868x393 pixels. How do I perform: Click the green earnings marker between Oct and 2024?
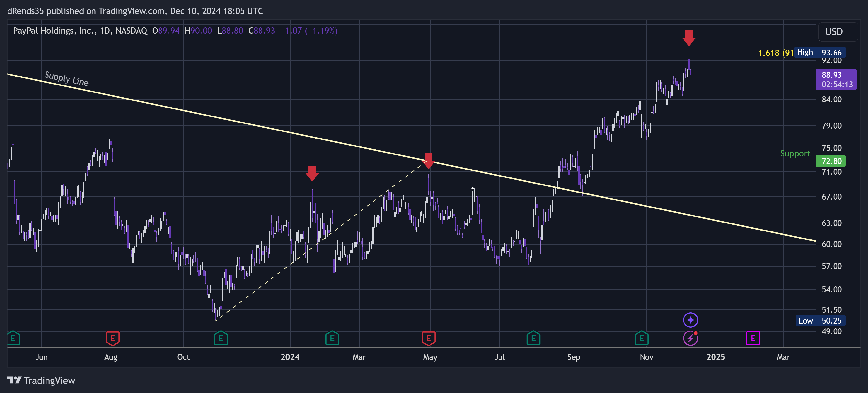point(221,338)
